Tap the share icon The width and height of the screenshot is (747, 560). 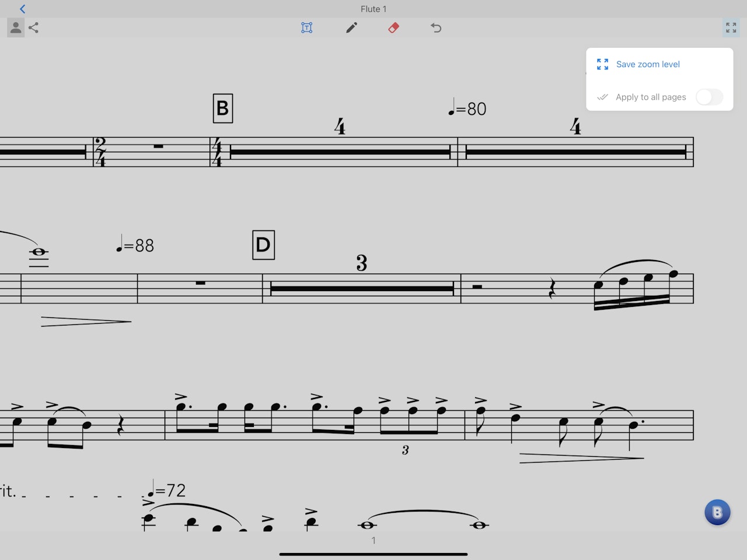[x=34, y=27]
